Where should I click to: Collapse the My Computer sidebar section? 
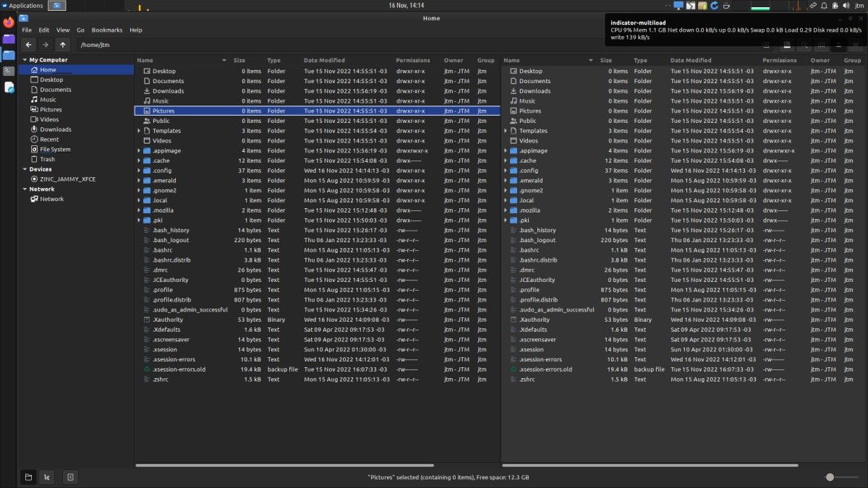click(x=24, y=60)
